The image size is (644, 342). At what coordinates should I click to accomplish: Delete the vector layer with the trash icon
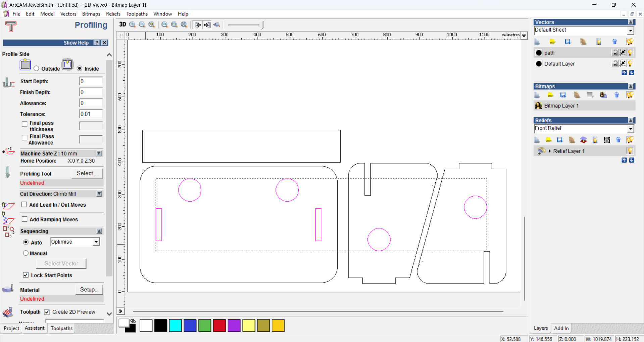[x=614, y=42]
